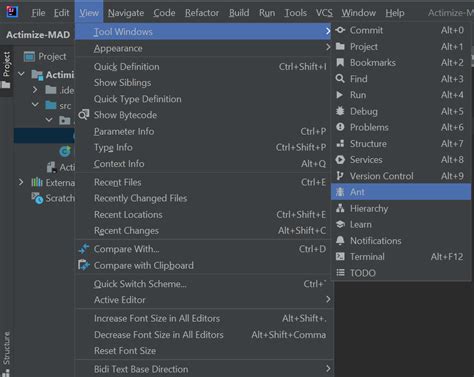Open the Appearance submenu
Image resolution: width=474 pixels, height=377 pixels.
click(x=203, y=48)
